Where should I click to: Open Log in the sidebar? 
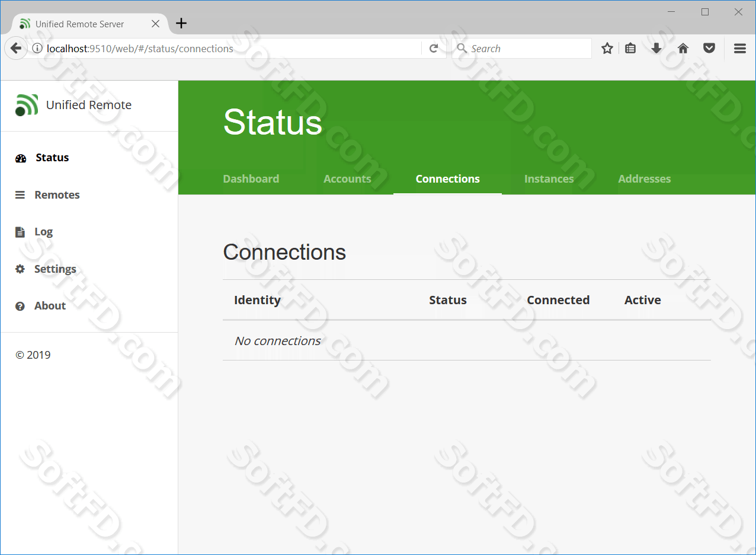pyautogui.click(x=43, y=232)
